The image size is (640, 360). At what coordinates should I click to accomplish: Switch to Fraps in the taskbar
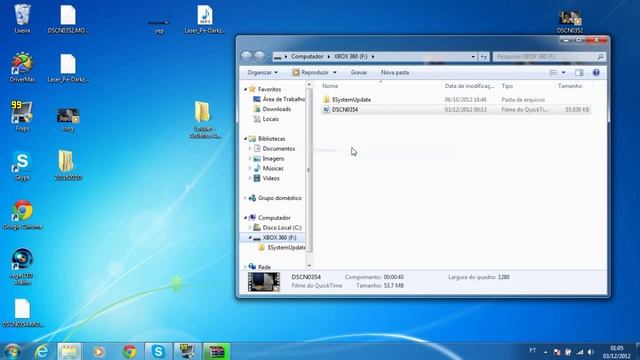187,351
